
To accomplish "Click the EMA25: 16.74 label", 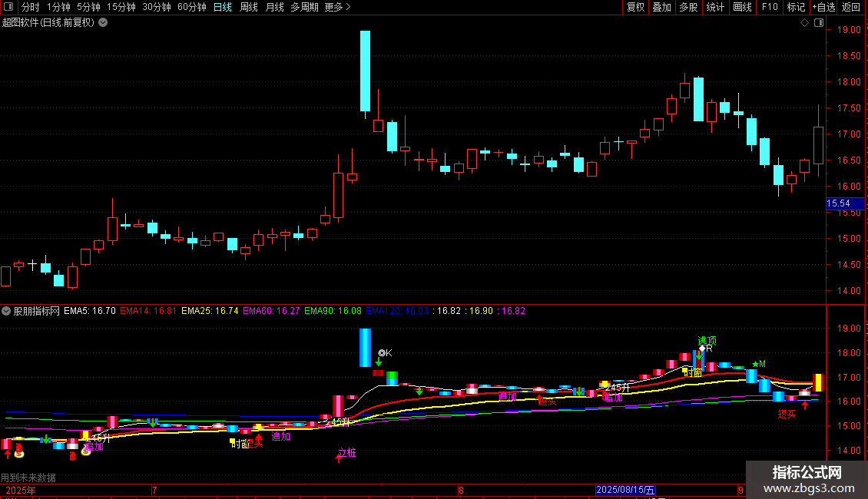I will [x=210, y=311].
